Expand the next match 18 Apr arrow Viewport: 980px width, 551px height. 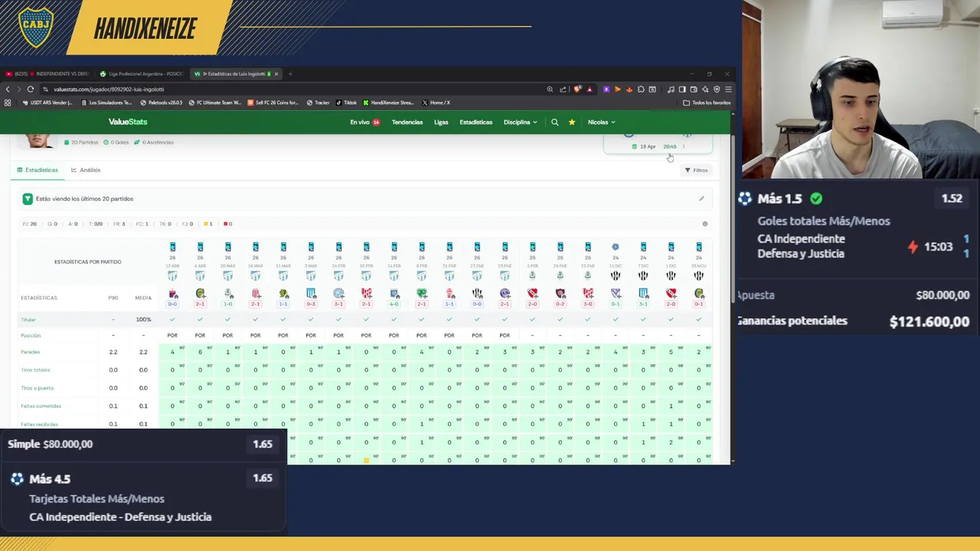tap(684, 146)
